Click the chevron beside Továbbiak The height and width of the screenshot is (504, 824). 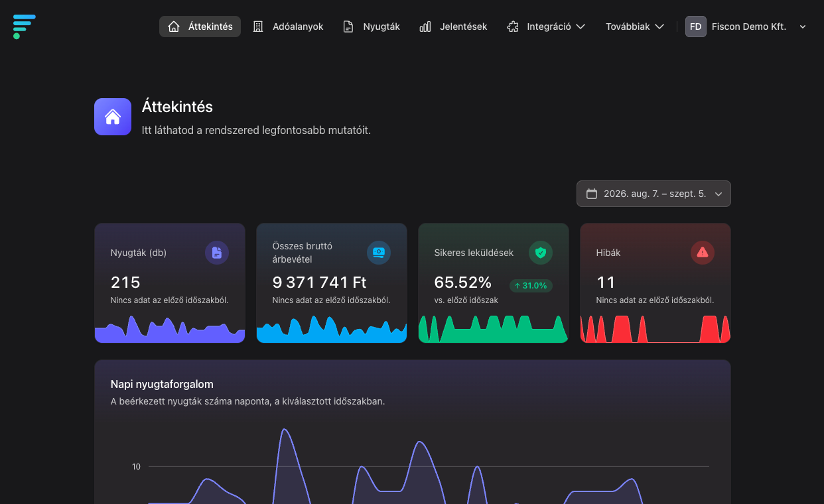click(659, 27)
